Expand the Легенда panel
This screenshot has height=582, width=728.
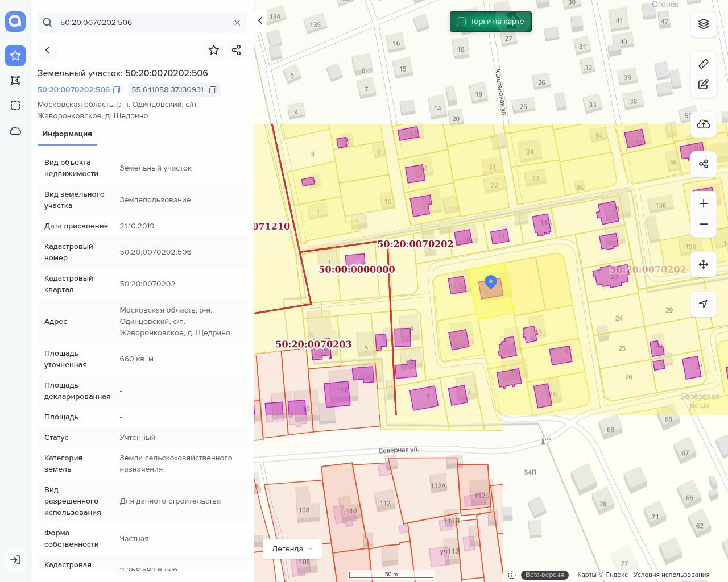point(292,549)
